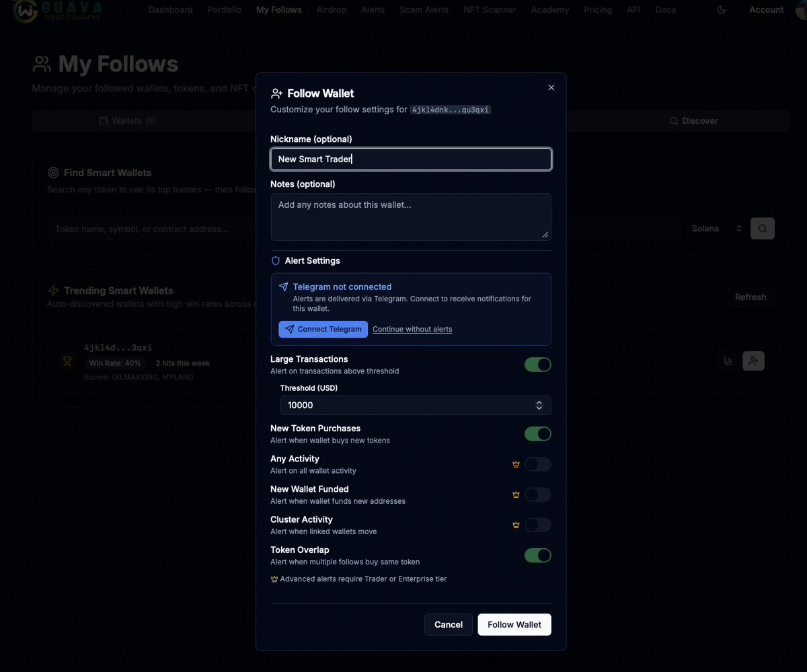
Task: Click the Connect Telegram button
Action: tap(323, 329)
